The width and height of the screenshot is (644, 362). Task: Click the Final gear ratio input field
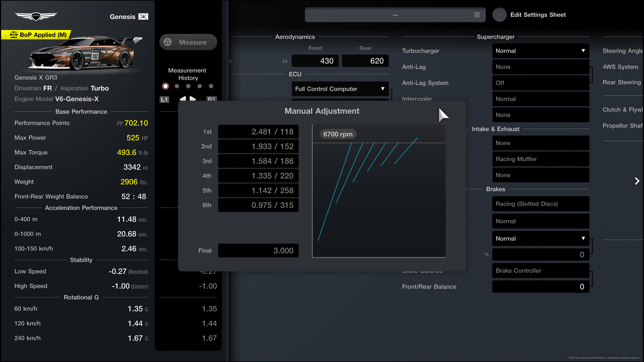[258, 251]
